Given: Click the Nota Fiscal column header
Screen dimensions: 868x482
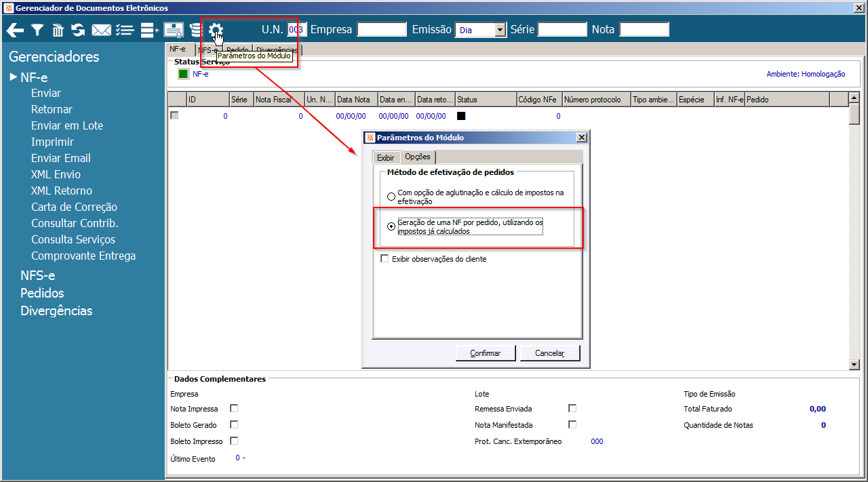Looking at the screenshot, I should point(279,100).
